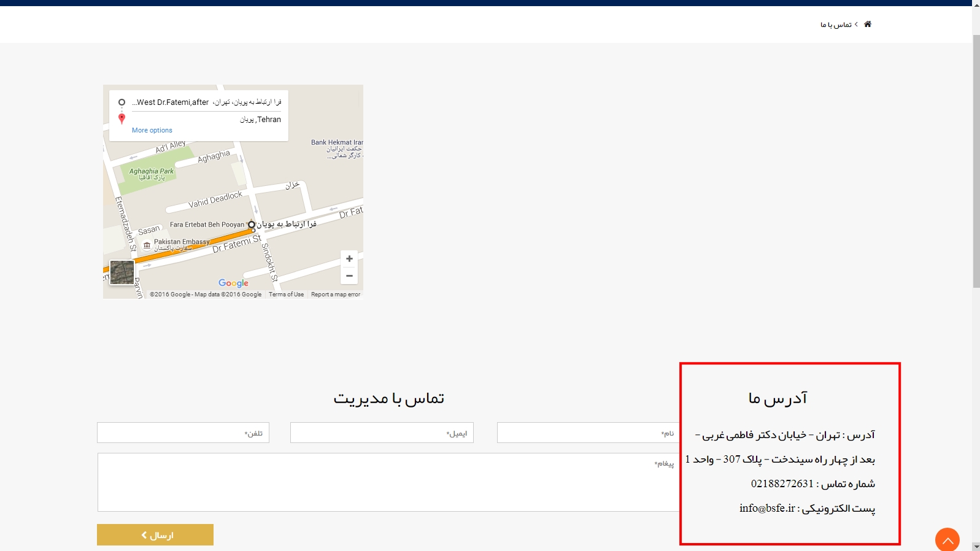Click the تماس با مدیریت heading

pyautogui.click(x=389, y=398)
